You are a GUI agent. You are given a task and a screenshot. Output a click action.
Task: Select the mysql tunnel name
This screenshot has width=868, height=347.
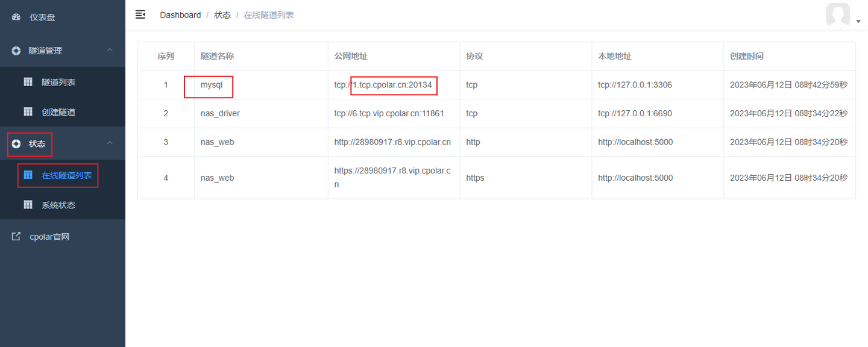(x=208, y=86)
